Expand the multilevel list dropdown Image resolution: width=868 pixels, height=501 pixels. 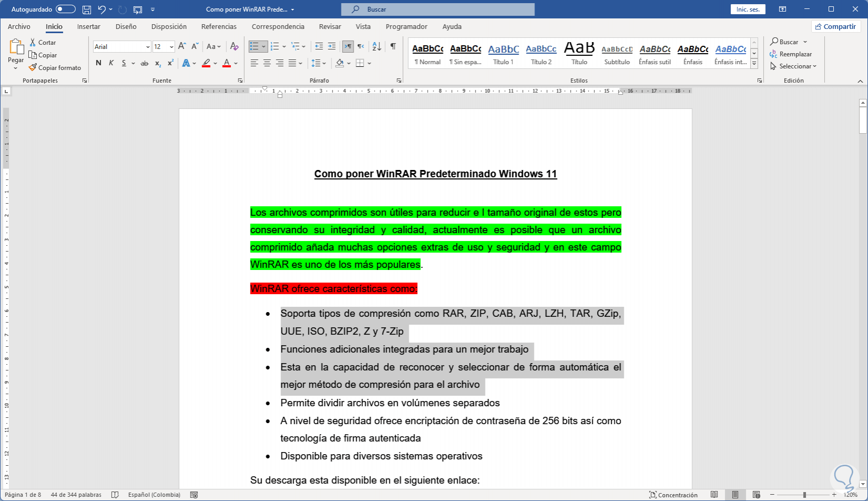coord(304,46)
